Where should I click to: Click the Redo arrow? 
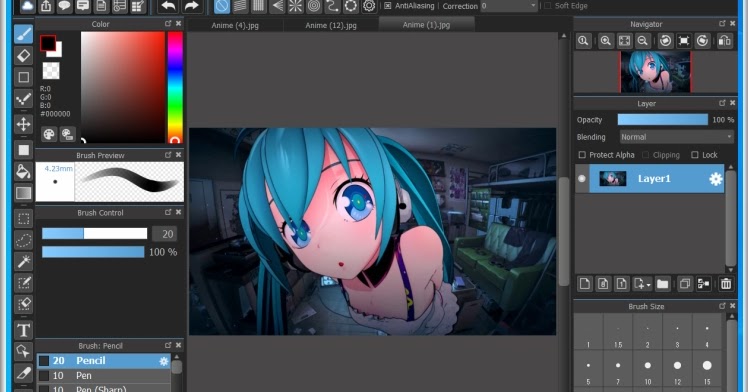[191, 6]
